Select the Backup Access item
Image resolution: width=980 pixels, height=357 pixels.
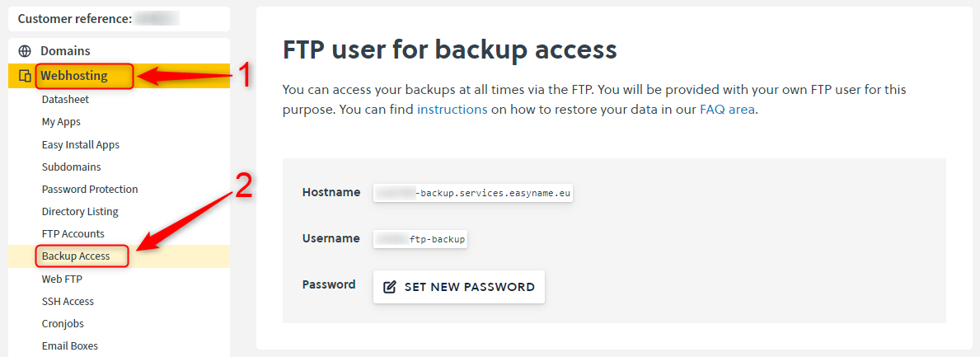click(76, 256)
